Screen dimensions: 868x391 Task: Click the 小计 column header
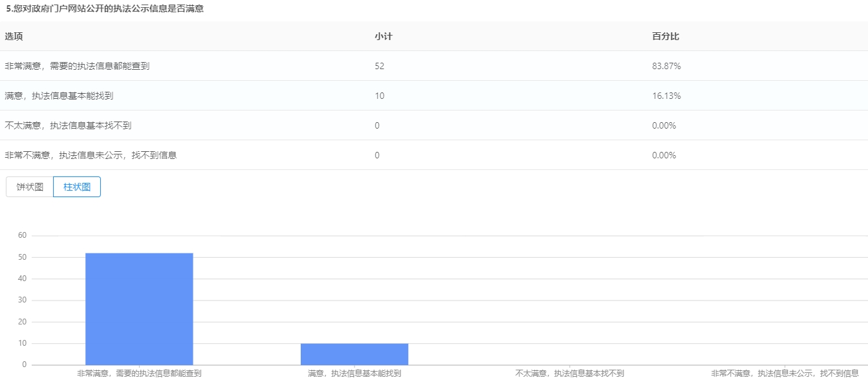(x=383, y=36)
